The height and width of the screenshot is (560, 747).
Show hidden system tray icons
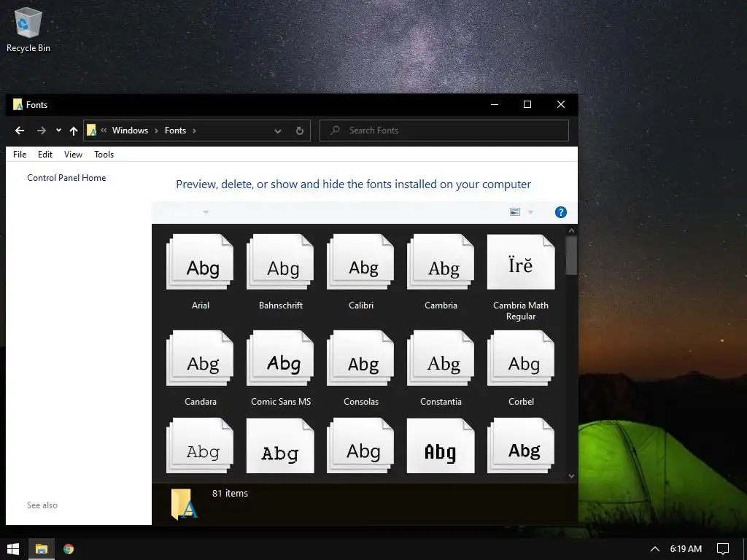[655, 549]
